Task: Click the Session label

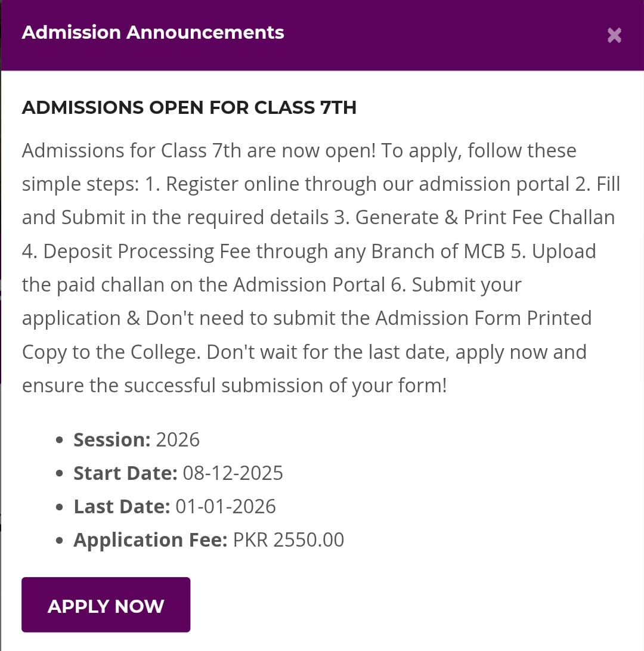Action: [x=112, y=440]
